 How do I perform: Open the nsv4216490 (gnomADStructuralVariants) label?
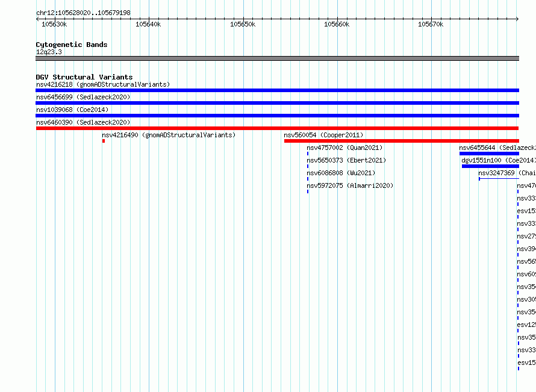pos(169,135)
